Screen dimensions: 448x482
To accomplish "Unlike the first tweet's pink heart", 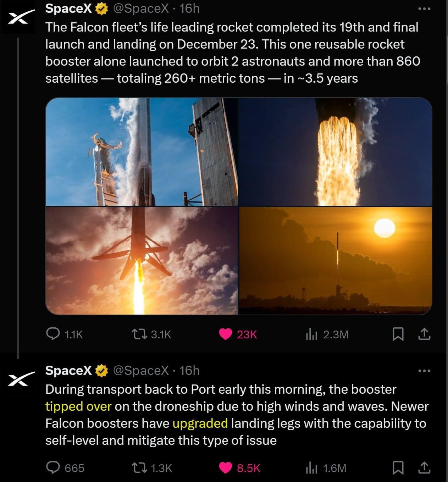I will coord(226,334).
